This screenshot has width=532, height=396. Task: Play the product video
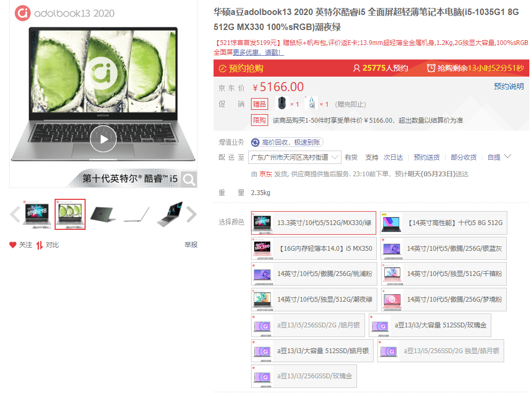(x=103, y=138)
